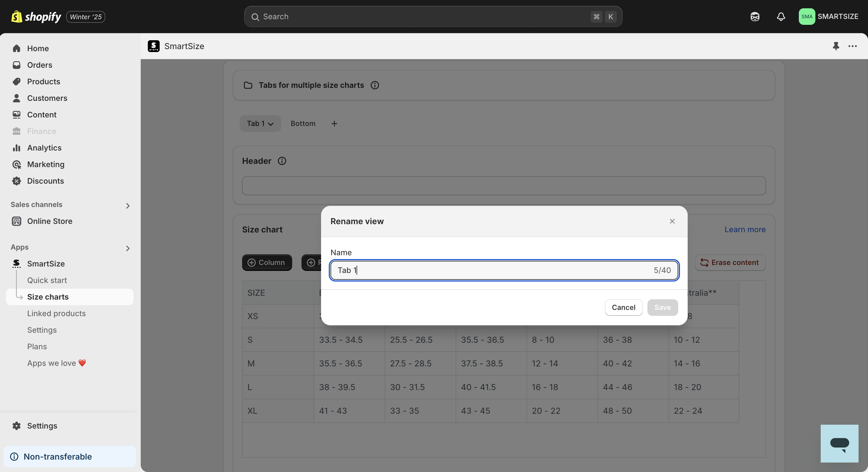868x472 pixels.
Task: Click the Search bar
Action: tap(433, 17)
